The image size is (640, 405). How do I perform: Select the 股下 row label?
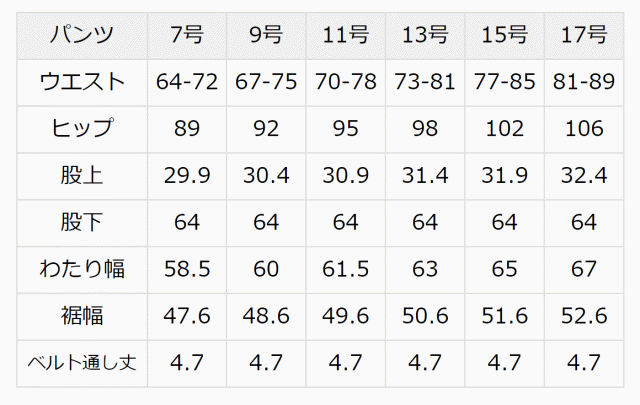point(81,222)
